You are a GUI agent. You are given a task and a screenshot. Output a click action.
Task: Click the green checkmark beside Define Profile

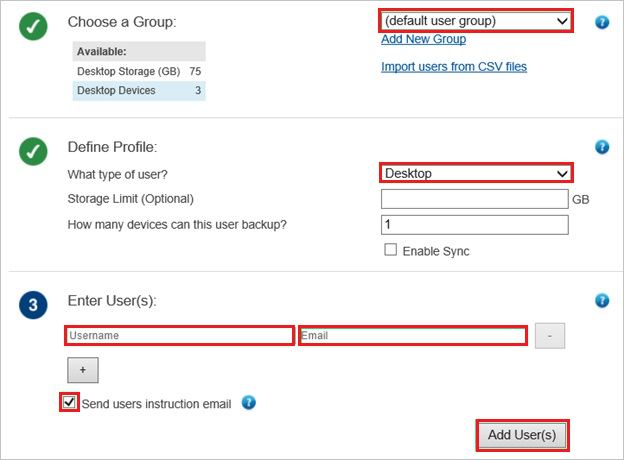click(33, 152)
